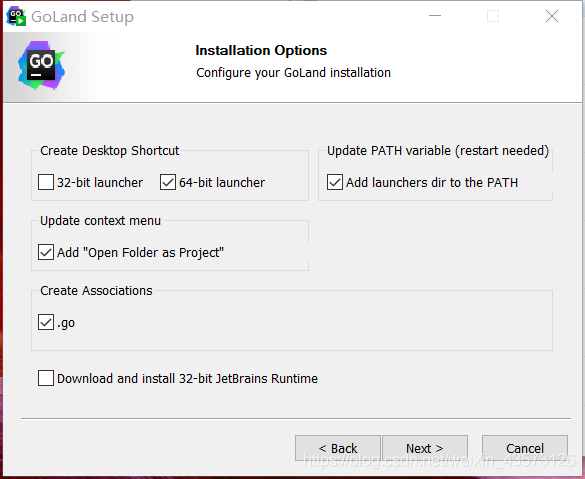This screenshot has height=479, width=585.
Task: Click the large GoLand logo in header
Action: (41, 66)
